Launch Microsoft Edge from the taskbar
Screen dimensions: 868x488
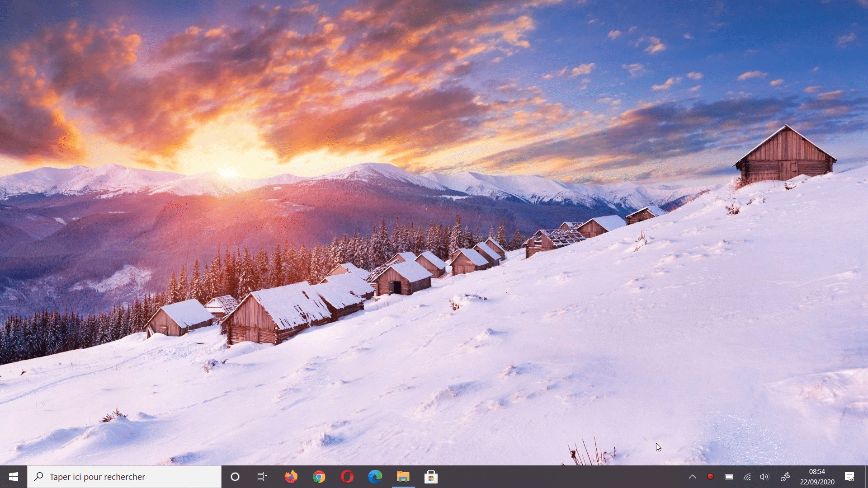tap(375, 477)
